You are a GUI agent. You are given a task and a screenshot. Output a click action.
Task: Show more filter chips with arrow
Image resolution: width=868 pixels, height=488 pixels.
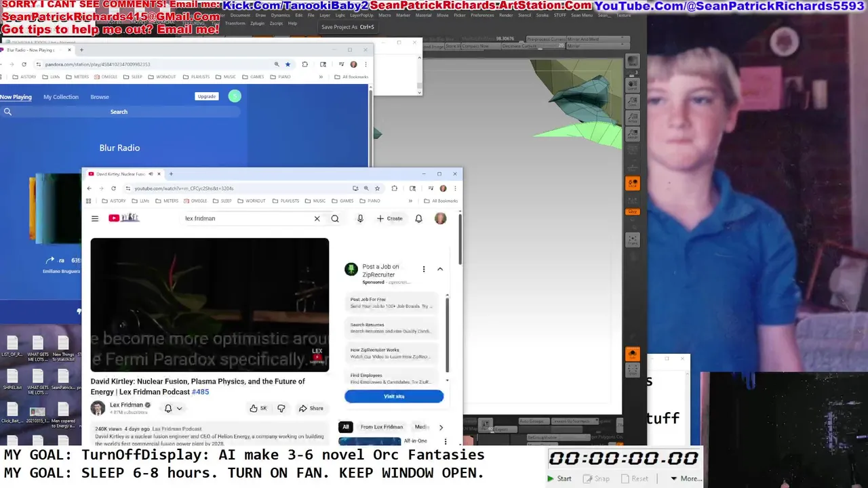[x=441, y=427]
